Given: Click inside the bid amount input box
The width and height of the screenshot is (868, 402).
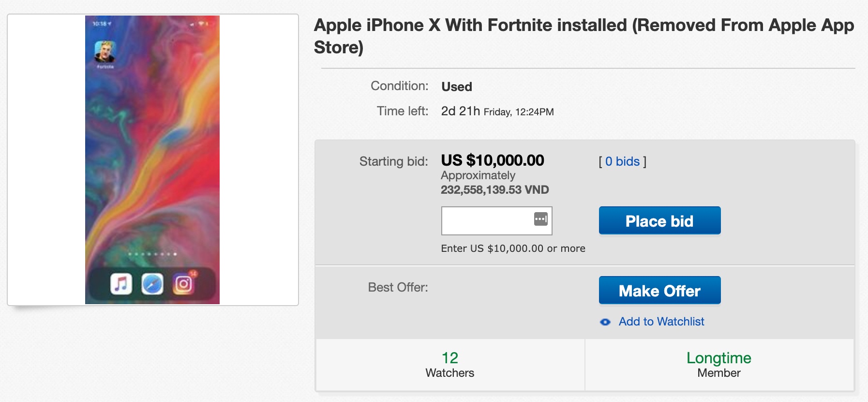Looking at the screenshot, I should pyautogui.click(x=489, y=221).
